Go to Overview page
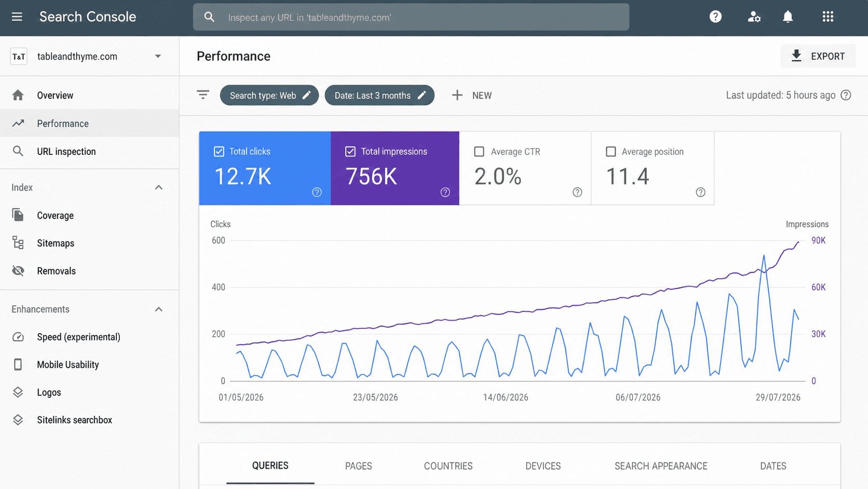The width and height of the screenshot is (868, 489). (x=89, y=95)
